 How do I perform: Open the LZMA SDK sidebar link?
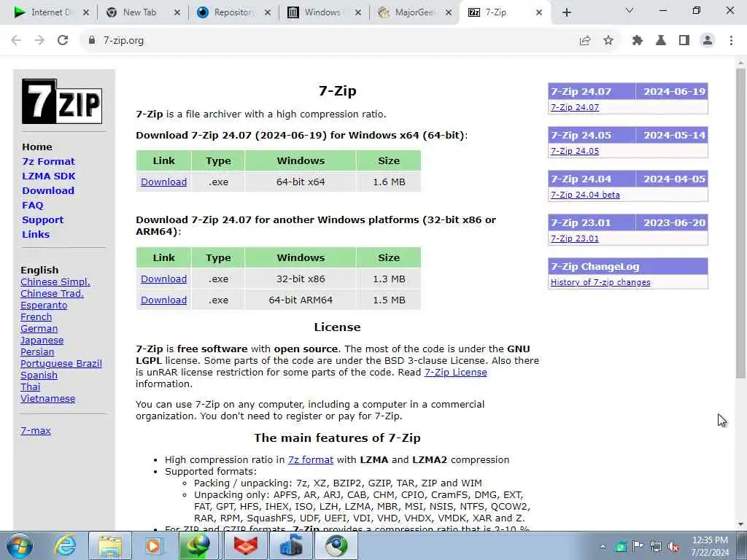[x=49, y=176]
